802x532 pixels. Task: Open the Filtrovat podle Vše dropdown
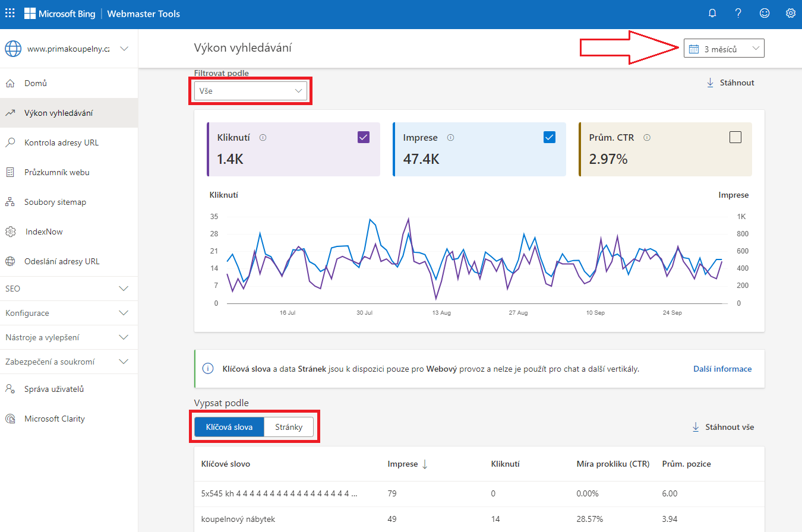click(251, 91)
